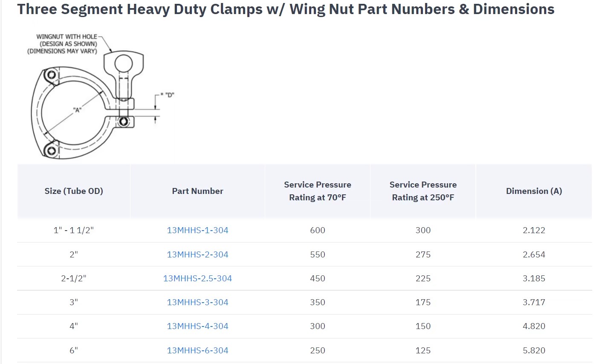Click the Size (Tube OD) column header
This screenshot has height=364, width=608.
(74, 191)
